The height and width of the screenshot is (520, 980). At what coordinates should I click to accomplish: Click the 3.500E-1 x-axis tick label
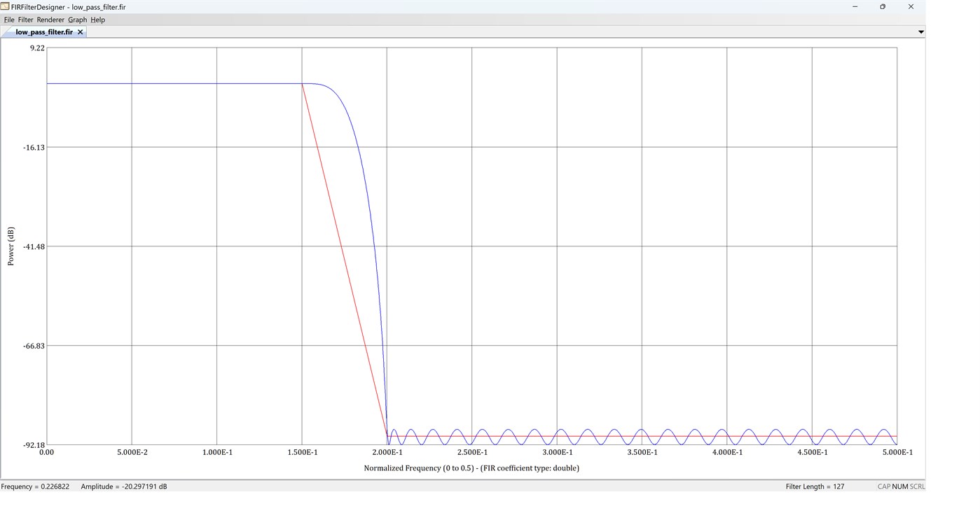coord(642,453)
